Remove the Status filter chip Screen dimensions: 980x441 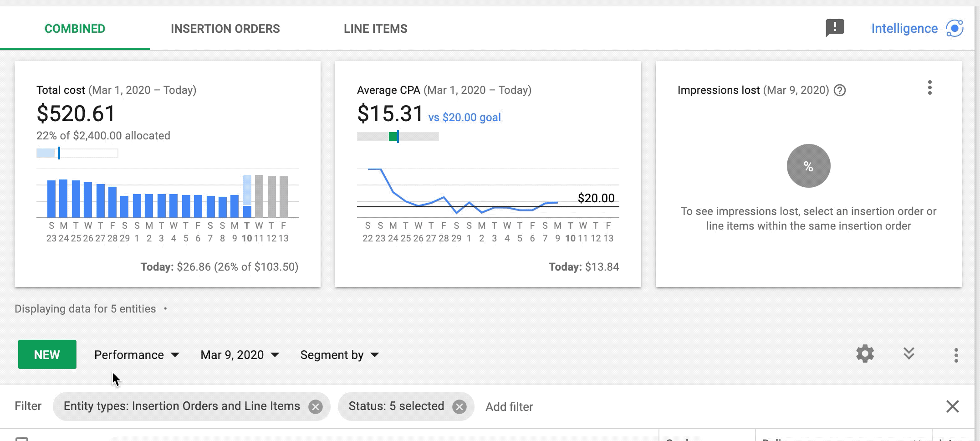coord(459,406)
